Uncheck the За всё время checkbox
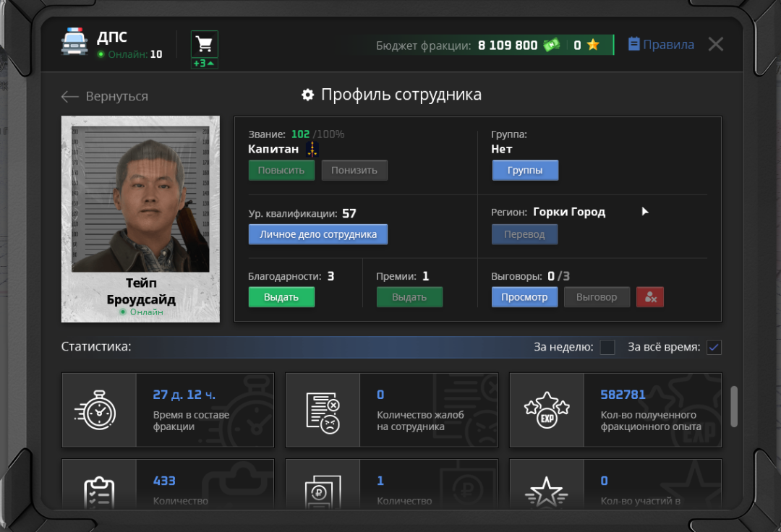 [714, 348]
